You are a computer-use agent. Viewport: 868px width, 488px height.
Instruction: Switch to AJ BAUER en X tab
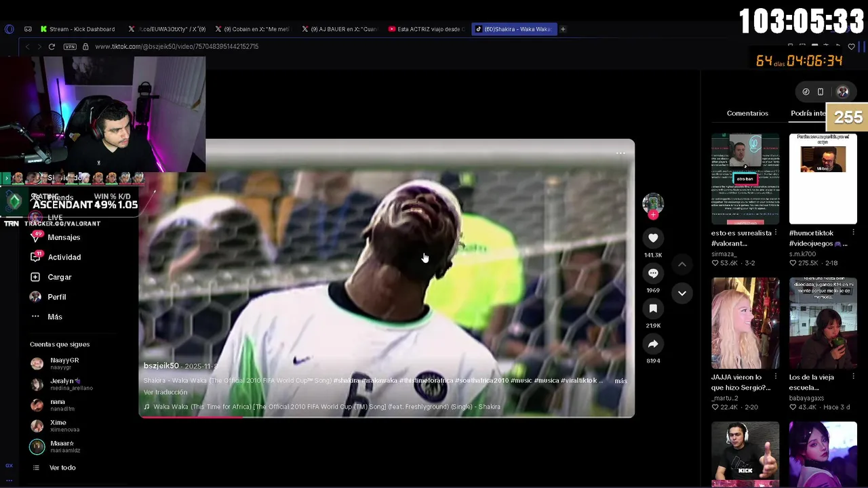coord(339,29)
